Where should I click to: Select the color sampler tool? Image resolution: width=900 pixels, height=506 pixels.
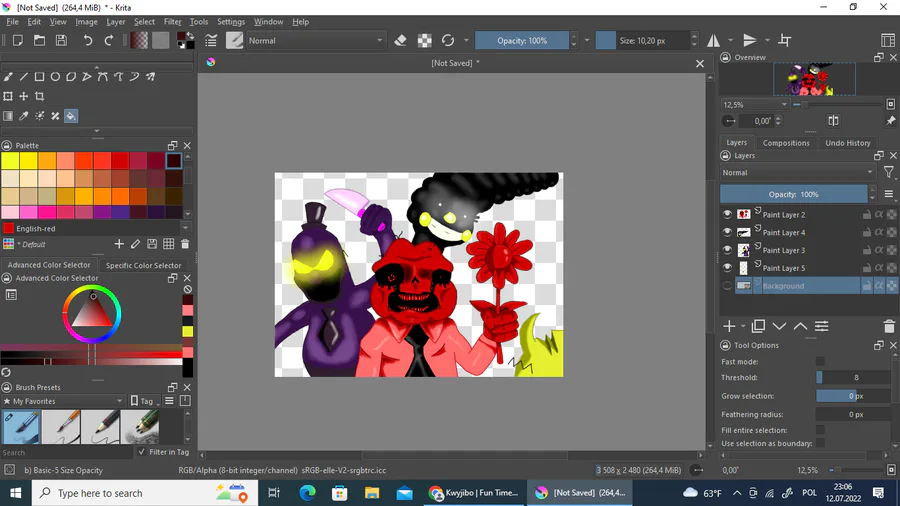24,116
